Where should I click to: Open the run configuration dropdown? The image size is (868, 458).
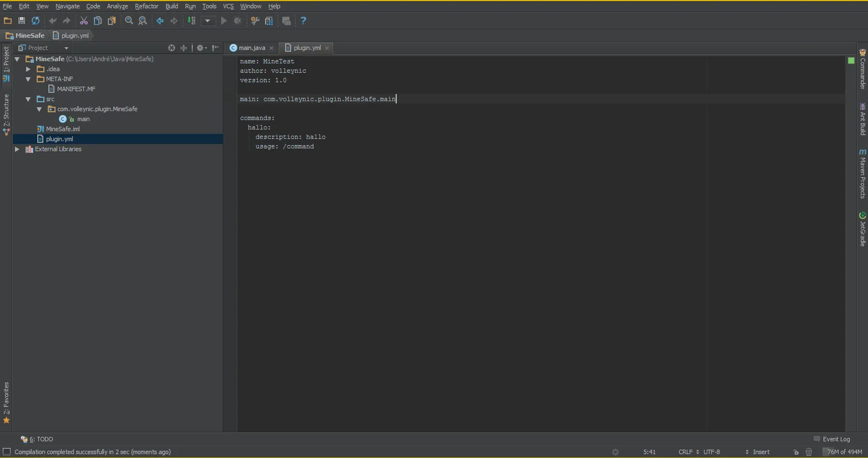(207, 21)
